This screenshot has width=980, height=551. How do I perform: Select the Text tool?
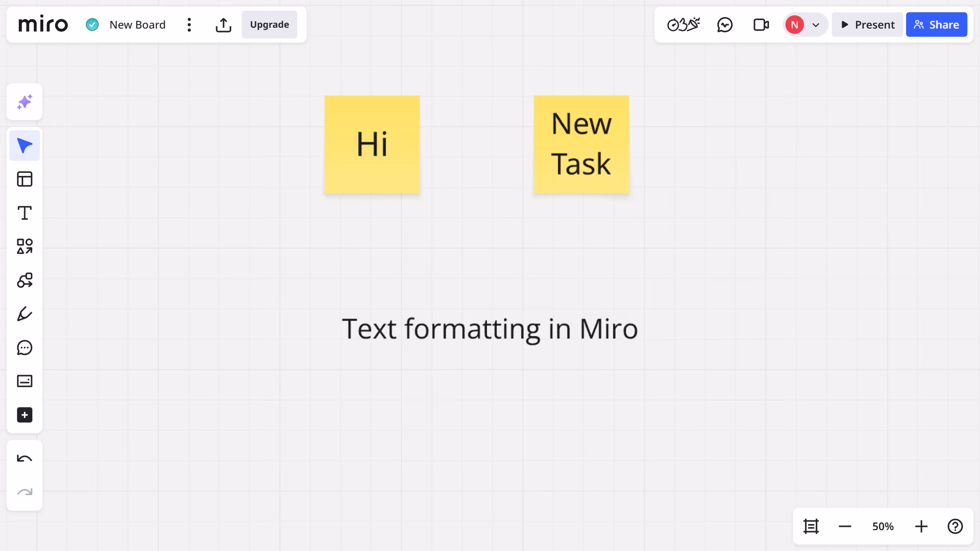click(24, 213)
